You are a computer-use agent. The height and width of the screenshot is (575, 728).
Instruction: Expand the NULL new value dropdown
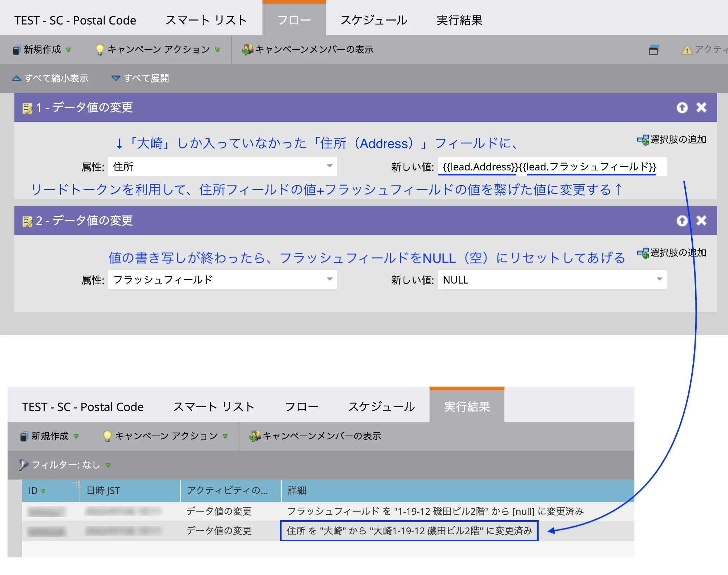(659, 279)
